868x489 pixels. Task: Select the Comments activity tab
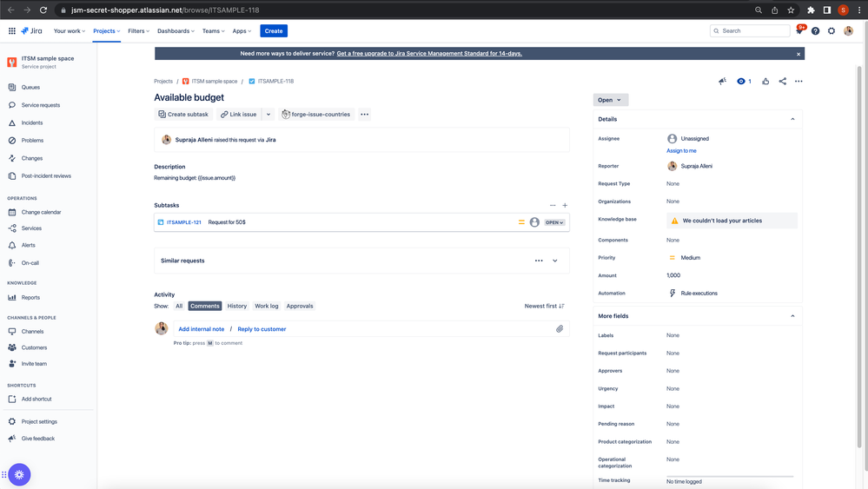205,306
